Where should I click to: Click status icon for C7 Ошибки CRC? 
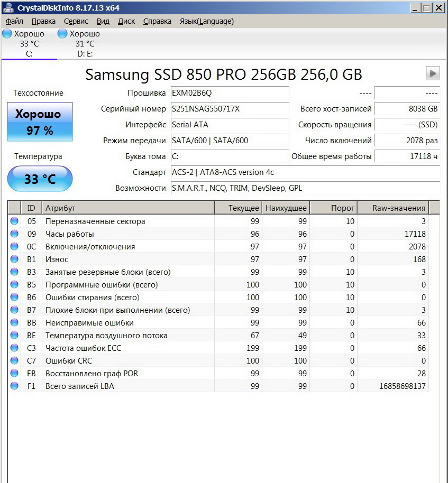pyautogui.click(x=14, y=360)
